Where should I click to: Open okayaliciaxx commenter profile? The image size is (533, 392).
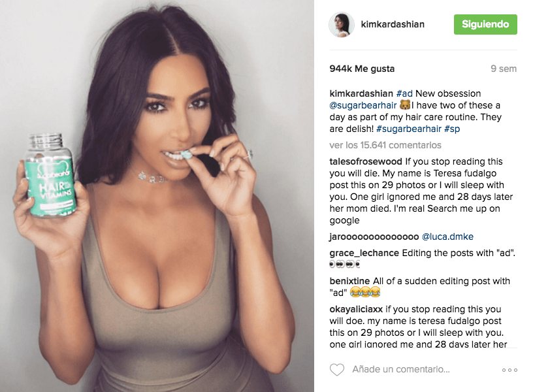pyautogui.click(x=356, y=310)
